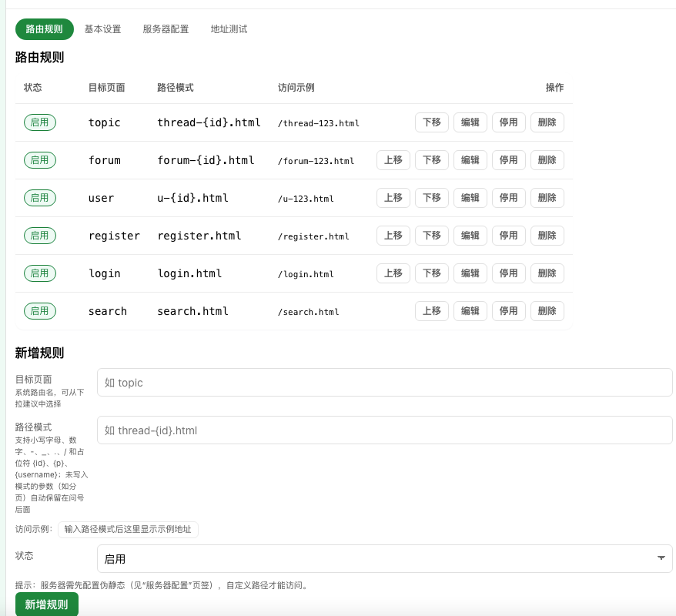Move the topic rule down with 下移
Screen dimensions: 676x616
pos(432,122)
